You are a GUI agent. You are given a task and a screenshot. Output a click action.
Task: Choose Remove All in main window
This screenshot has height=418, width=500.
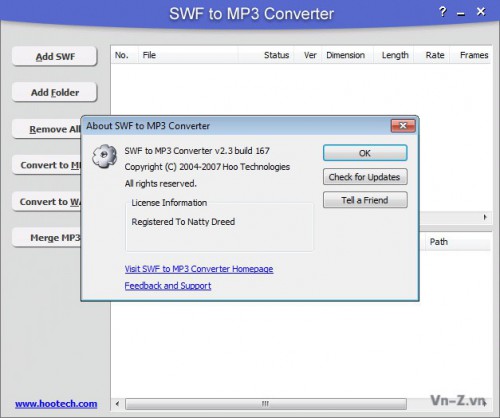pos(47,129)
